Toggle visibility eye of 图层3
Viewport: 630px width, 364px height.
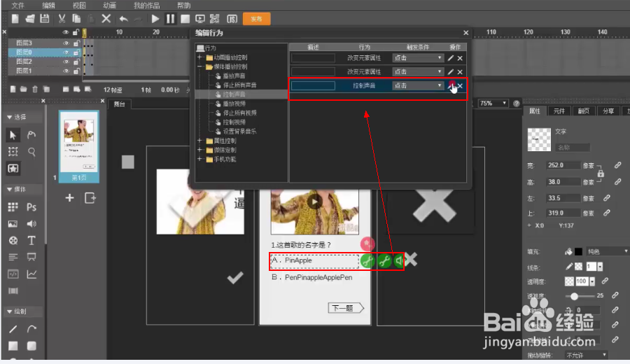pyautogui.click(x=66, y=43)
